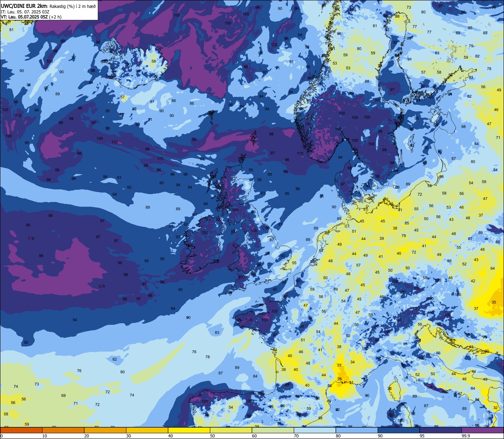Screen dimensions: 504x439
Task: Click the 20–30 legend color segment
Action: click(x=105, y=430)
